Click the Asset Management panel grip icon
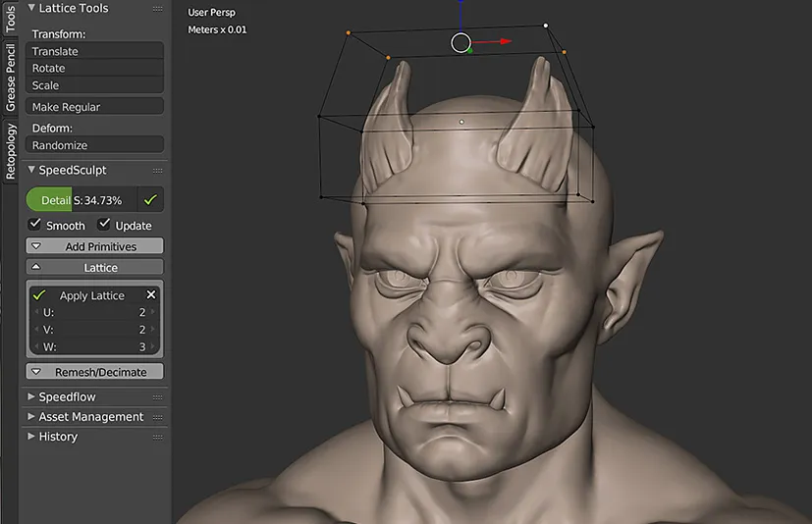Viewport: 812px width, 524px height. (x=157, y=417)
